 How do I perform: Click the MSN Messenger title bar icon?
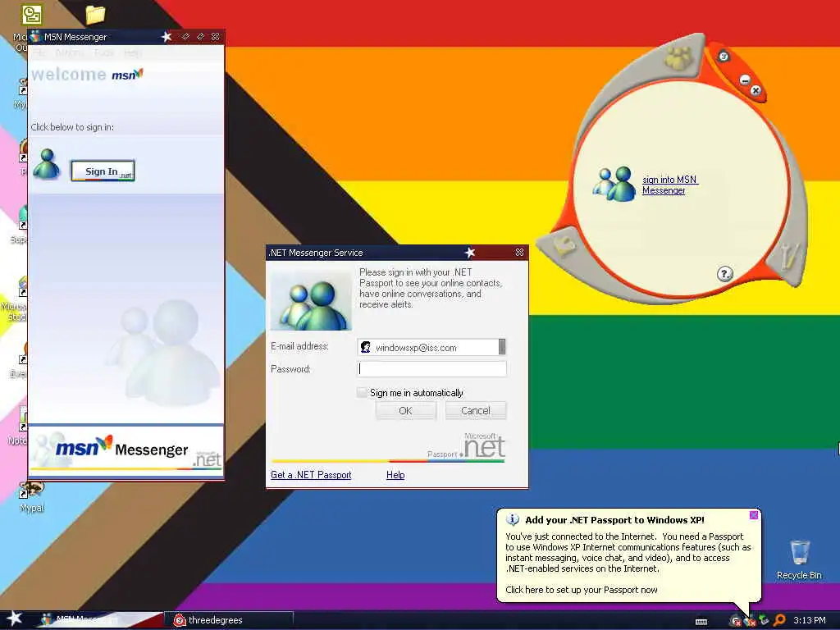coord(36,36)
